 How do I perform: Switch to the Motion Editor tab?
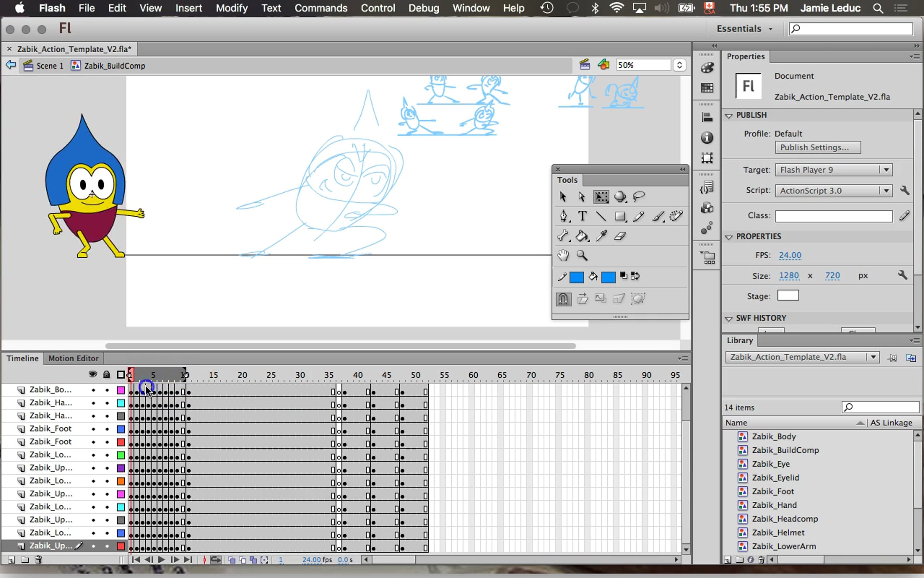point(73,358)
